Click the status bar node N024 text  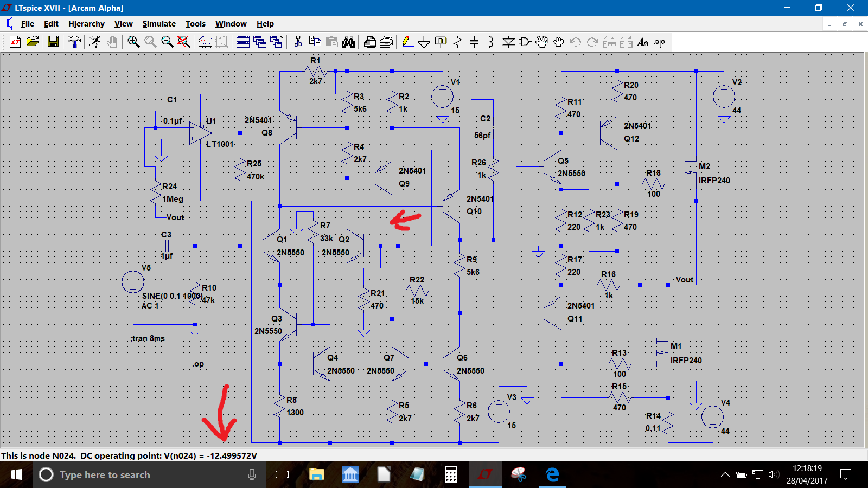click(129, 455)
